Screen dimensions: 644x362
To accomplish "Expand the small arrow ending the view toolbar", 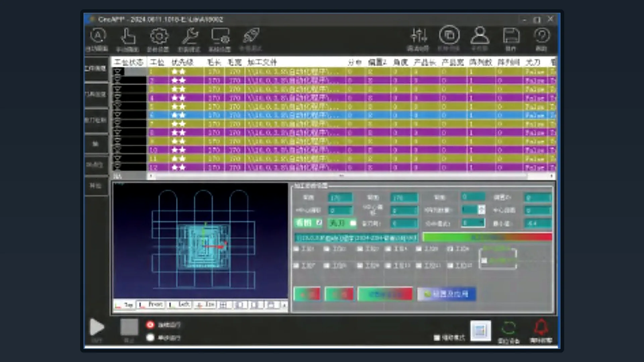I will 284,305.
